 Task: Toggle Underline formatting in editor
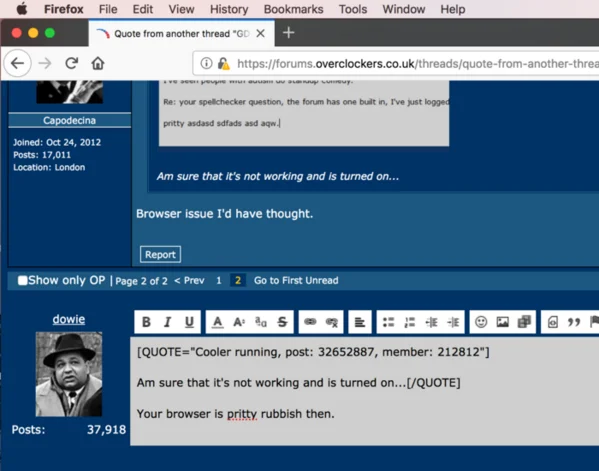[x=189, y=322]
